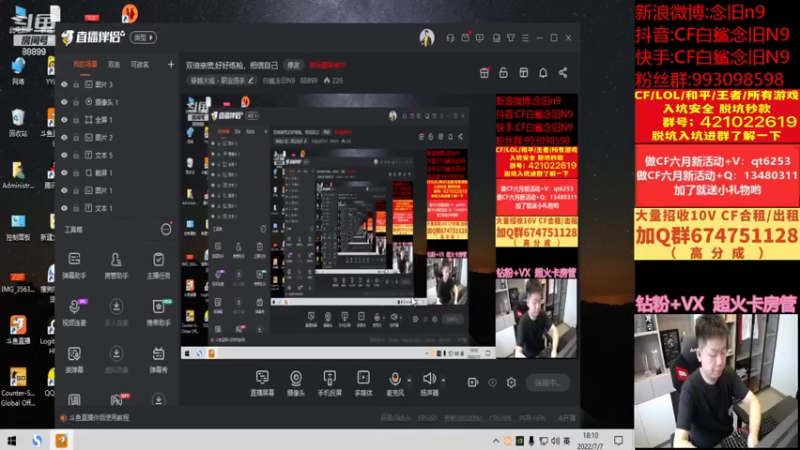Image resolution: width=800 pixels, height=450 pixels.
Task: Switch to the 双击 scene tab
Action: (x=114, y=64)
